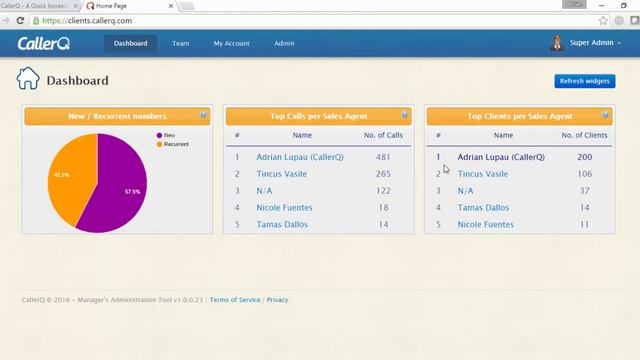Click the No. of Clients column header
Screen dimensions: 640x360
tap(584, 135)
